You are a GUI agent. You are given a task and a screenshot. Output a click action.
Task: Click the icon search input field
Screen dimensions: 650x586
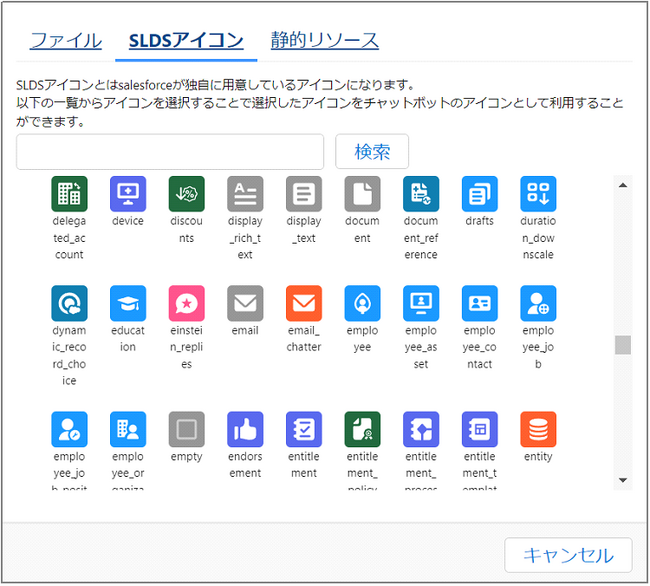pos(170,152)
